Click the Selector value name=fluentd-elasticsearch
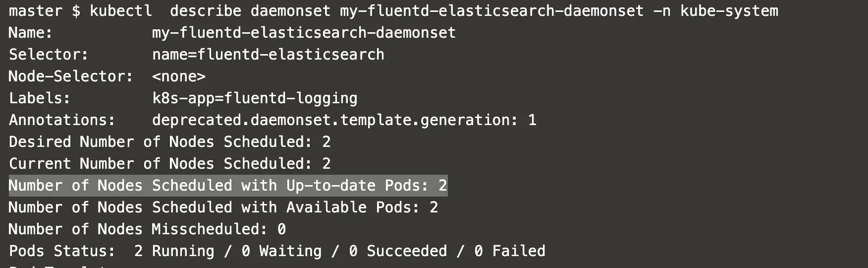Screen dimensions: 868x268 click(268, 55)
